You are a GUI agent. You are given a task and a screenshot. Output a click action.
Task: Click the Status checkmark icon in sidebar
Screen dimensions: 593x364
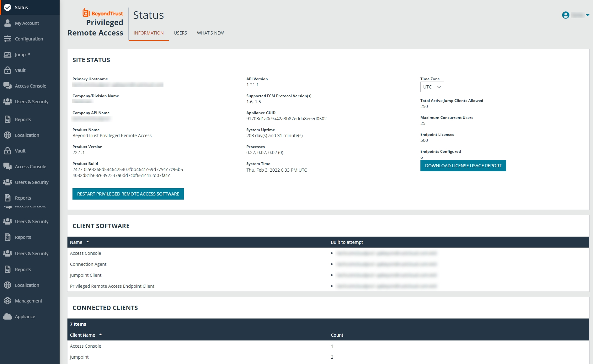tap(8, 8)
